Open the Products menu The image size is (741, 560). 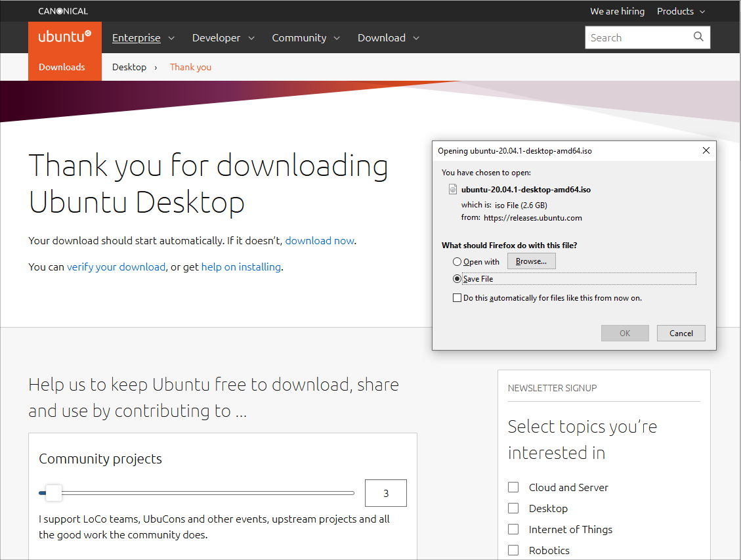point(675,11)
